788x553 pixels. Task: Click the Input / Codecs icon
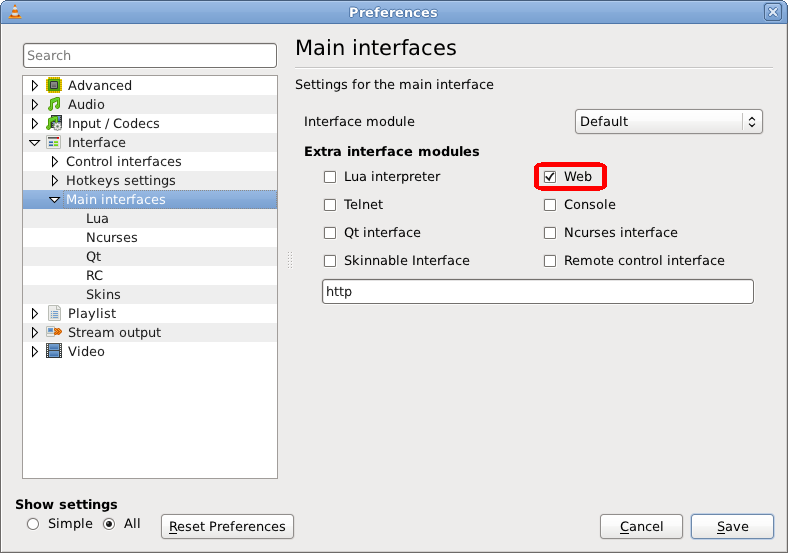tap(55, 124)
